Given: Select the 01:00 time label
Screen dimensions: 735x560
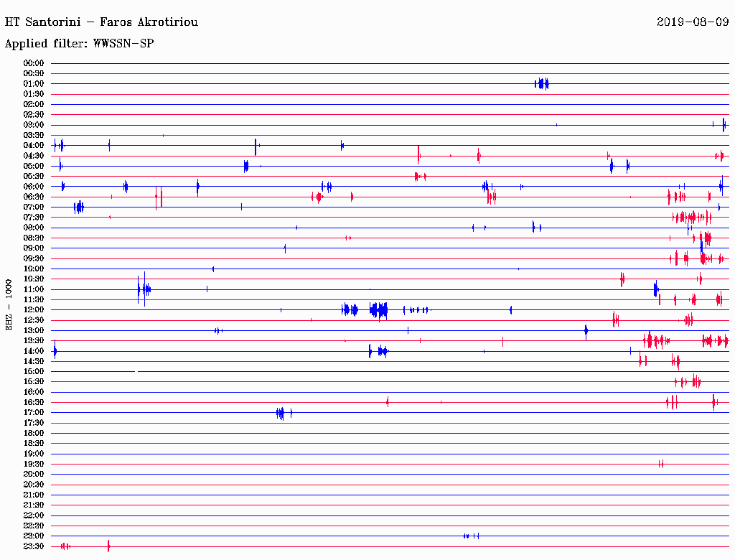Looking at the screenshot, I should (34, 84).
